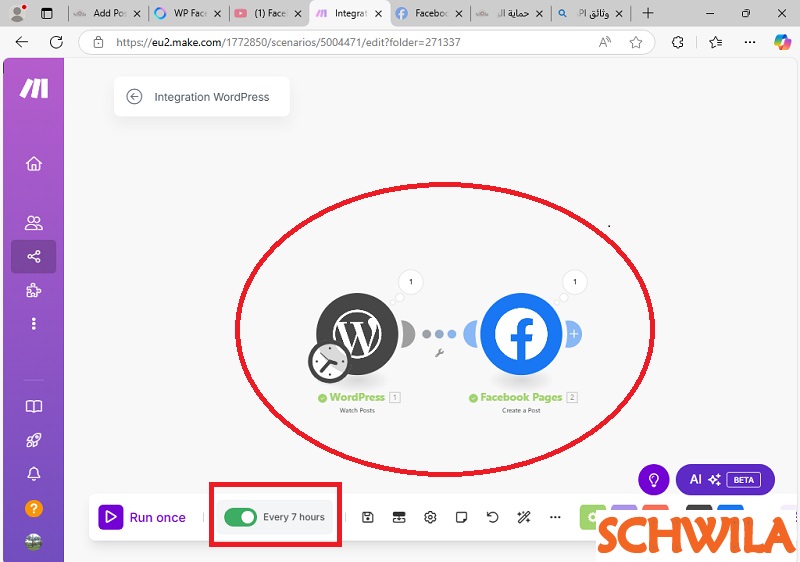The image size is (800, 562).
Task: View site information lock icon
Action: tap(98, 42)
